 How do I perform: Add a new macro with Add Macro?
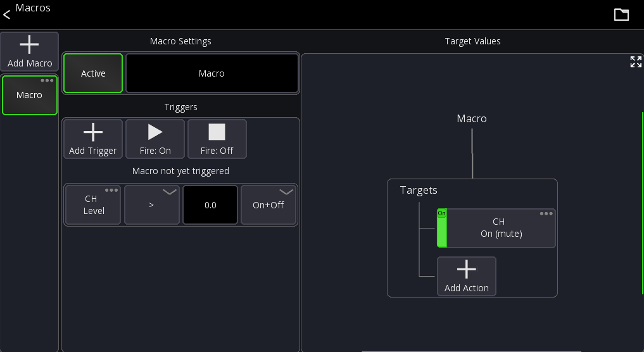click(30, 52)
